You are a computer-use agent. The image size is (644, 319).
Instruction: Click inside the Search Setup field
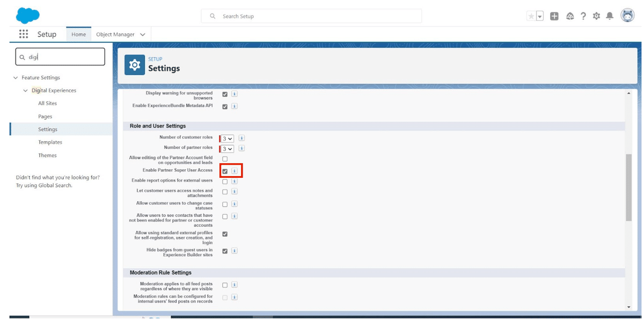[x=311, y=16]
